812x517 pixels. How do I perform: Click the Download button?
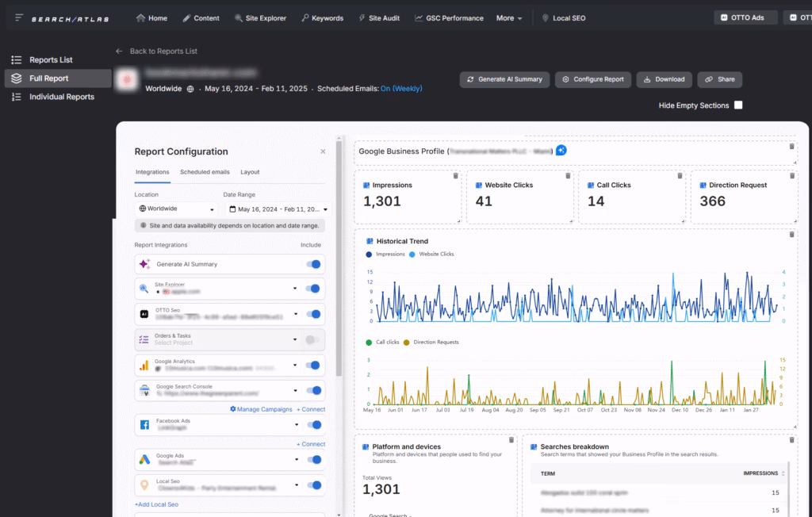tap(664, 79)
